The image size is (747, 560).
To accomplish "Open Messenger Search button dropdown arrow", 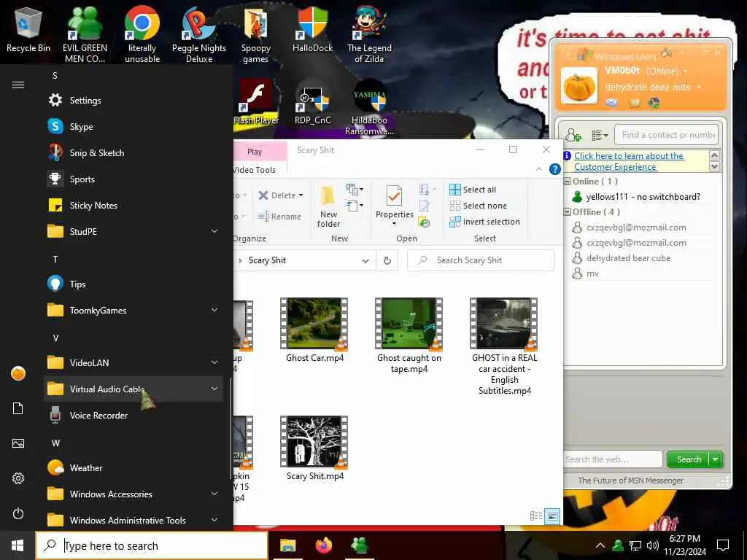I will pos(716,459).
